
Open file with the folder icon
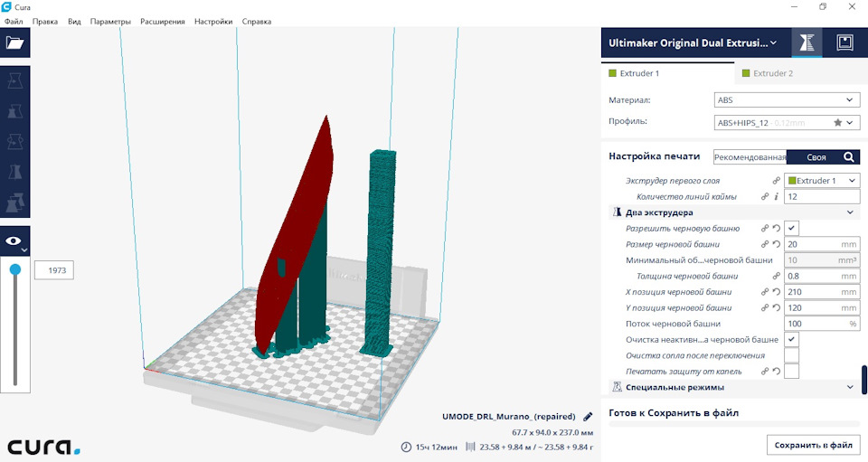(x=15, y=42)
